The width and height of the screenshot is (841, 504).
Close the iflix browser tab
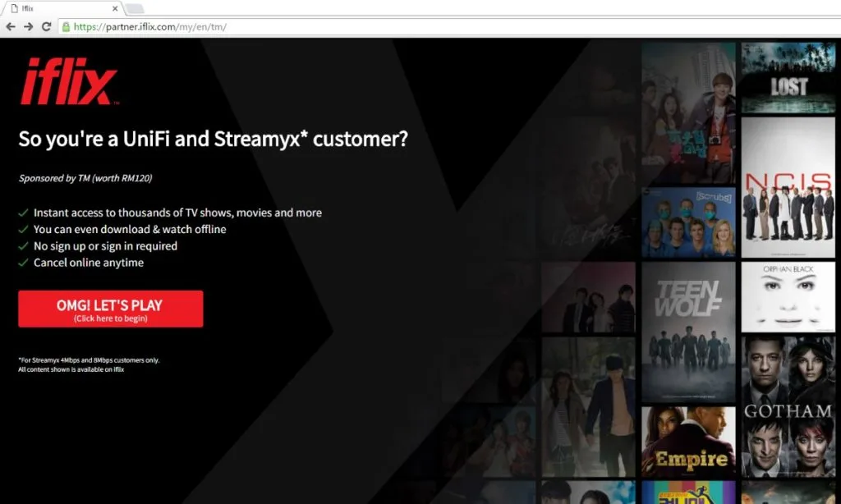(x=115, y=8)
